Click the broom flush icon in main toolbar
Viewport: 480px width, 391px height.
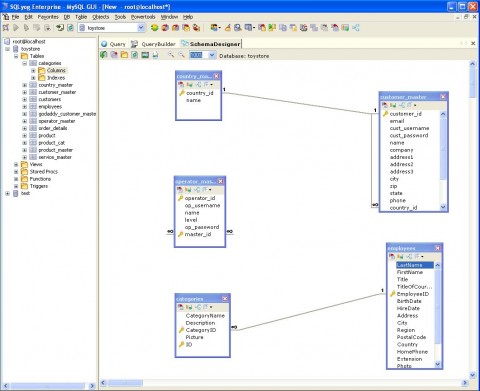tap(228, 28)
